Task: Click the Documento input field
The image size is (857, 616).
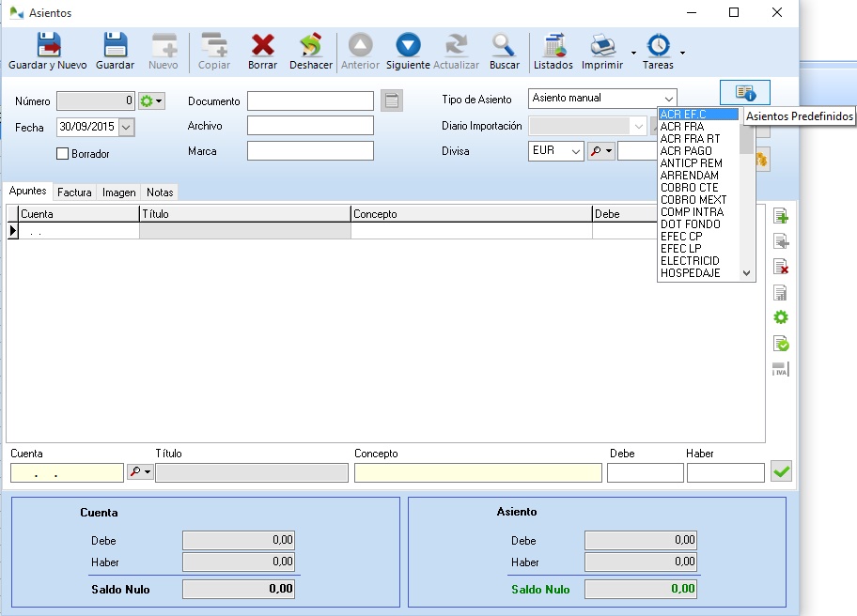Action: 310,101
